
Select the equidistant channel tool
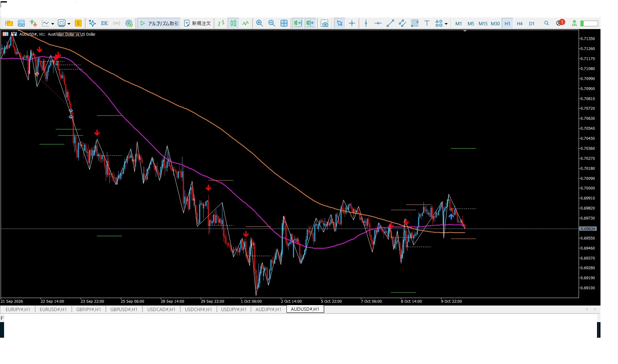point(403,23)
